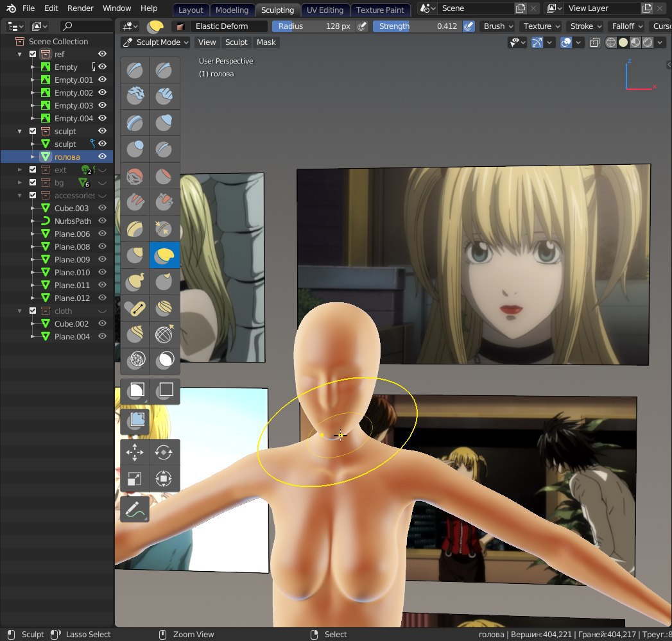Select the Annotate pencil tool
Viewport: 672px width, 641px height.
[x=135, y=509]
